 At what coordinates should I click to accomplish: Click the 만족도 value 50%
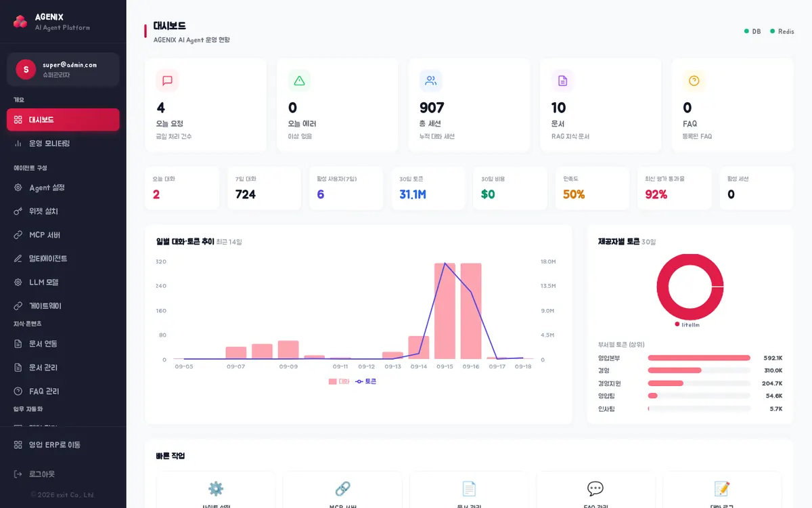pyautogui.click(x=574, y=194)
